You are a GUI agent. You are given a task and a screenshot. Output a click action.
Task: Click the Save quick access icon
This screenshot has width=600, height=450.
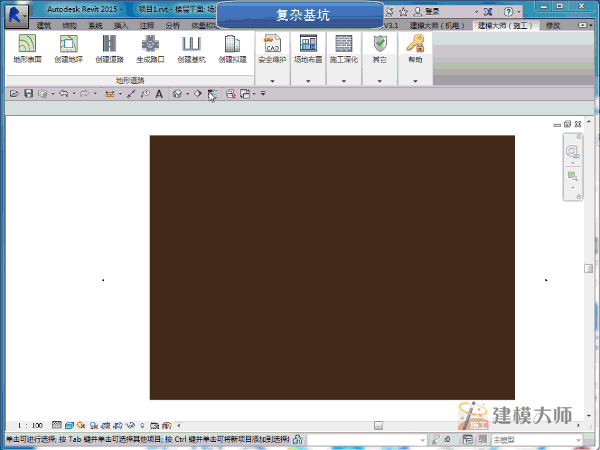(28, 93)
